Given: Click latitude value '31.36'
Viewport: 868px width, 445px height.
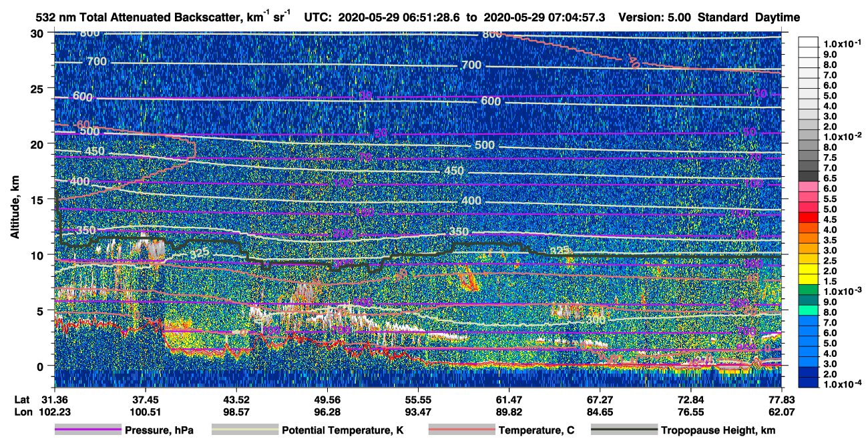Looking at the screenshot, I should tap(54, 400).
